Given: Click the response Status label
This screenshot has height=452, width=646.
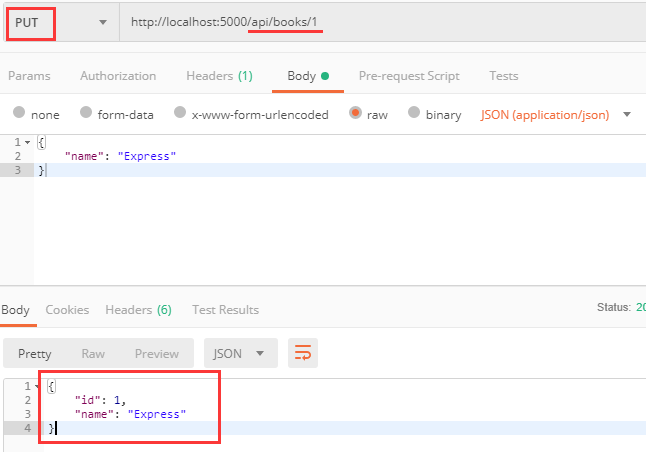Looking at the screenshot, I should point(614,307).
